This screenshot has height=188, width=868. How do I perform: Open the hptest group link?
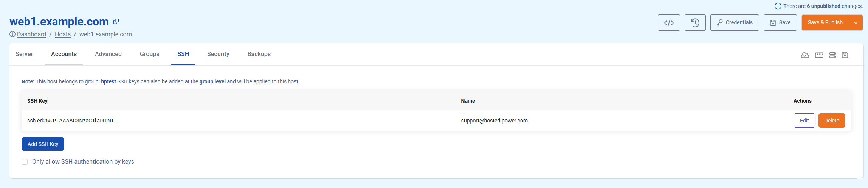(108, 81)
